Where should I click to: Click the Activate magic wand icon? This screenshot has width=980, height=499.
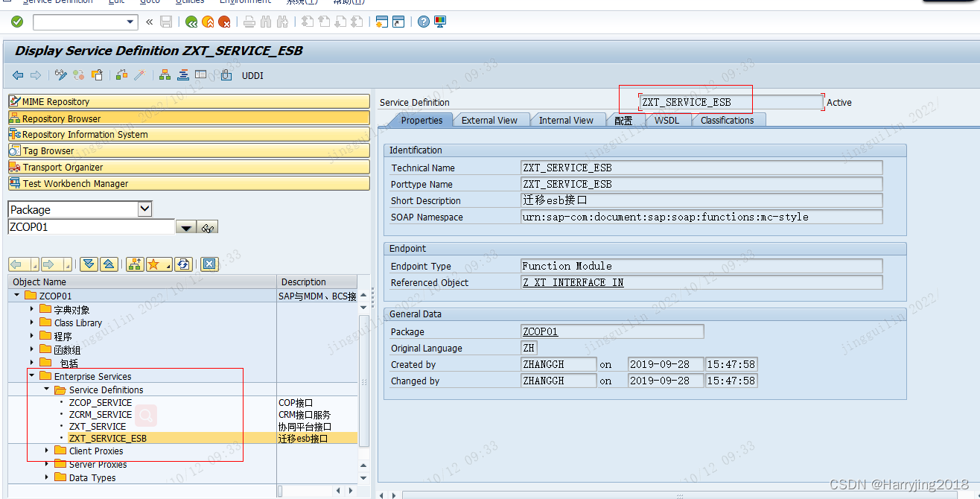tap(139, 75)
